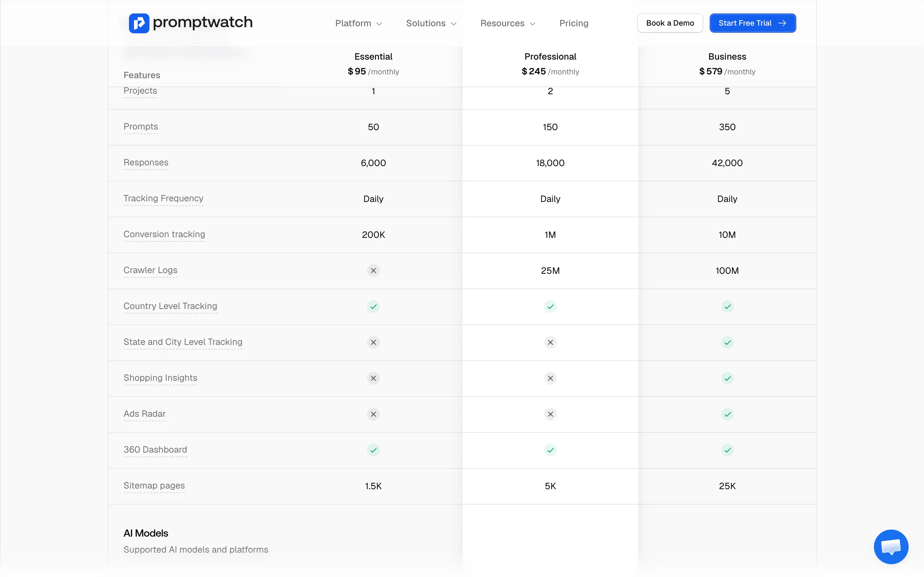This screenshot has height=577, width=924.
Task: Click the Book a Demo button
Action: pyautogui.click(x=670, y=23)
